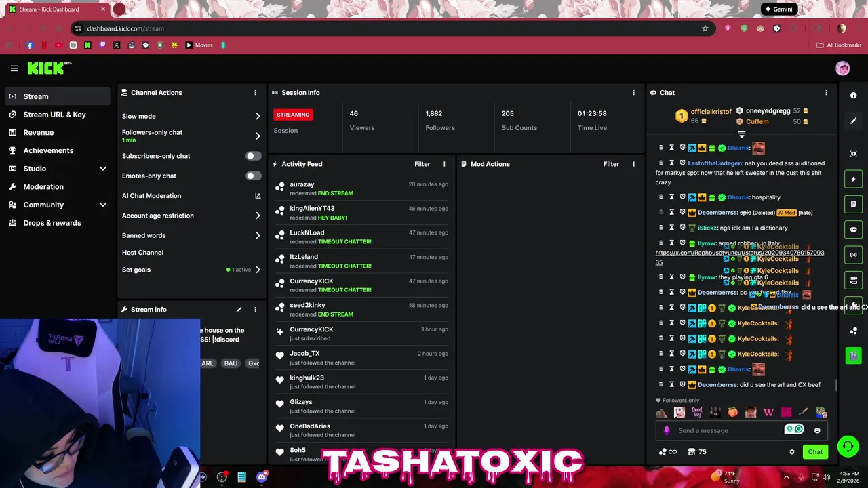Click the Kick logo
The height and width of the screenshot is (488, 868).
coord(49,68)
